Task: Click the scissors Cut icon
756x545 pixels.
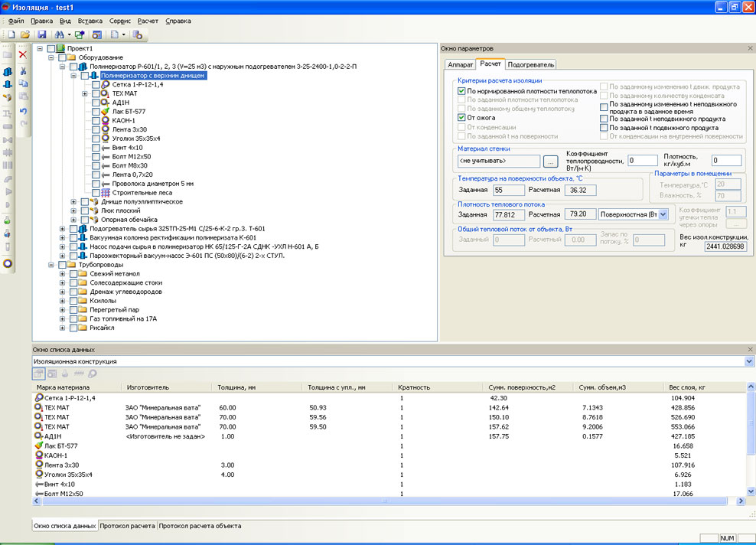Action: [x=23, y=71]
